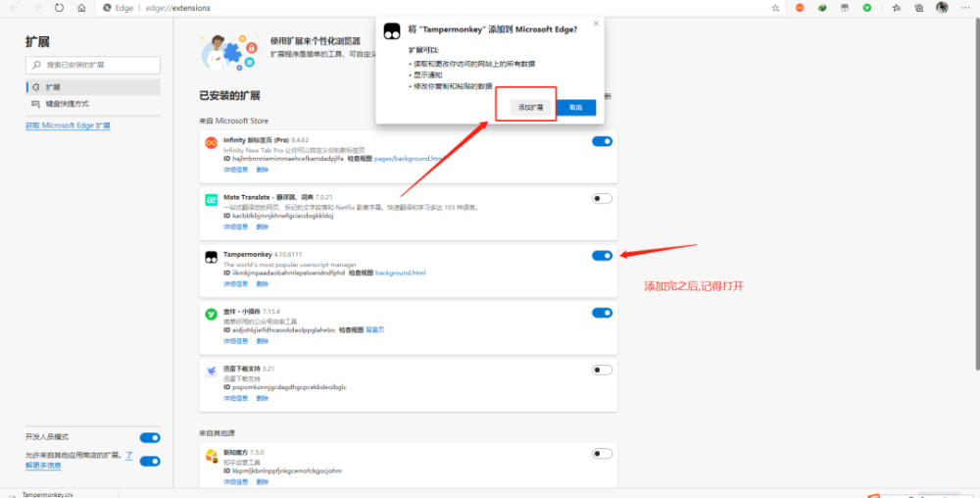Screen dimensions: 980x498
Task: Open 详细信息 for 新知魔方
Action: click(x=235, y=481)
